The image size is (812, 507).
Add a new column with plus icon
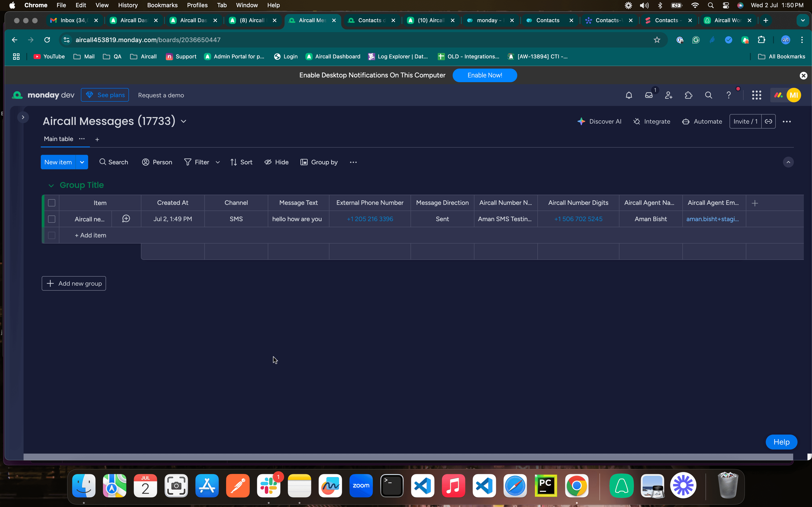[755, 203]
